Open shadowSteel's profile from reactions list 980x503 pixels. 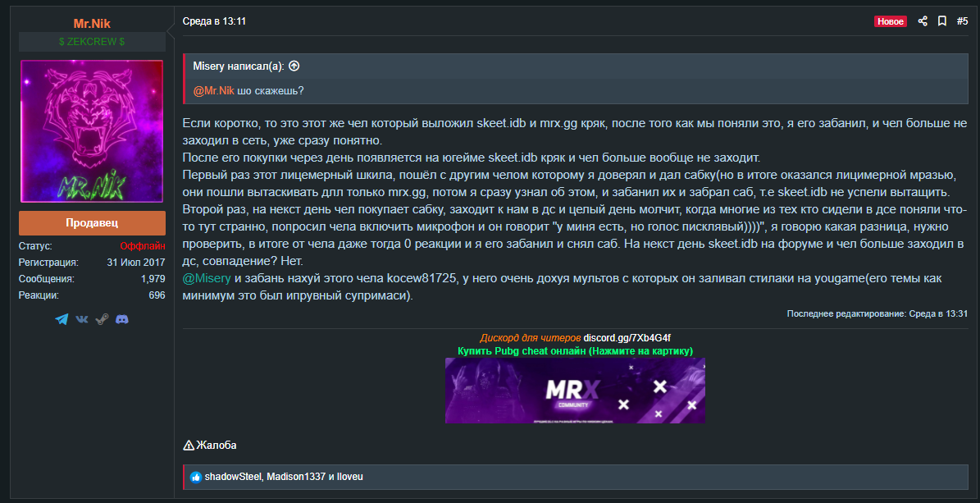233,477
